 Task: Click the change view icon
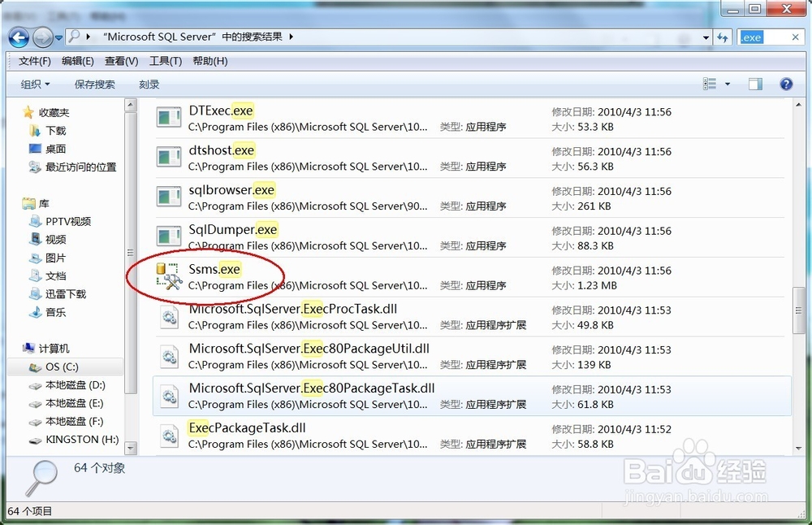coord(710,84)
